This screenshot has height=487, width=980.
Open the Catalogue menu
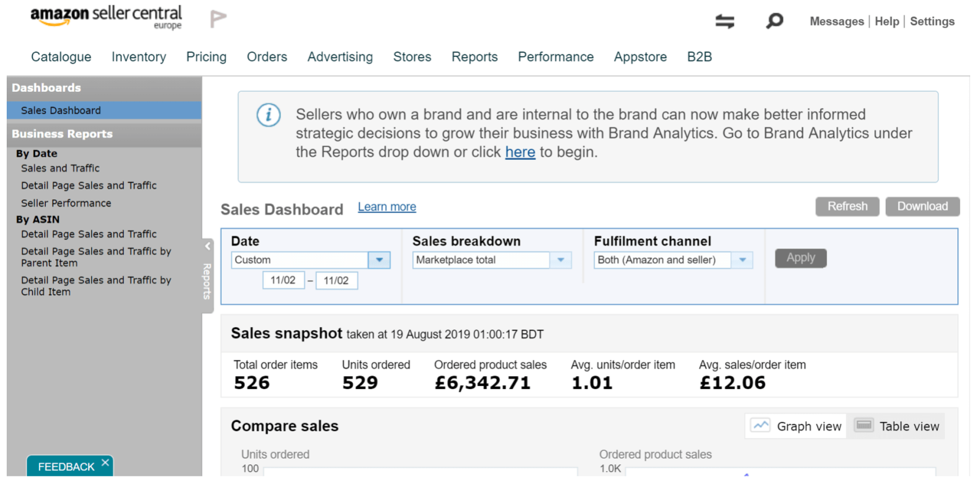[61, 57]
